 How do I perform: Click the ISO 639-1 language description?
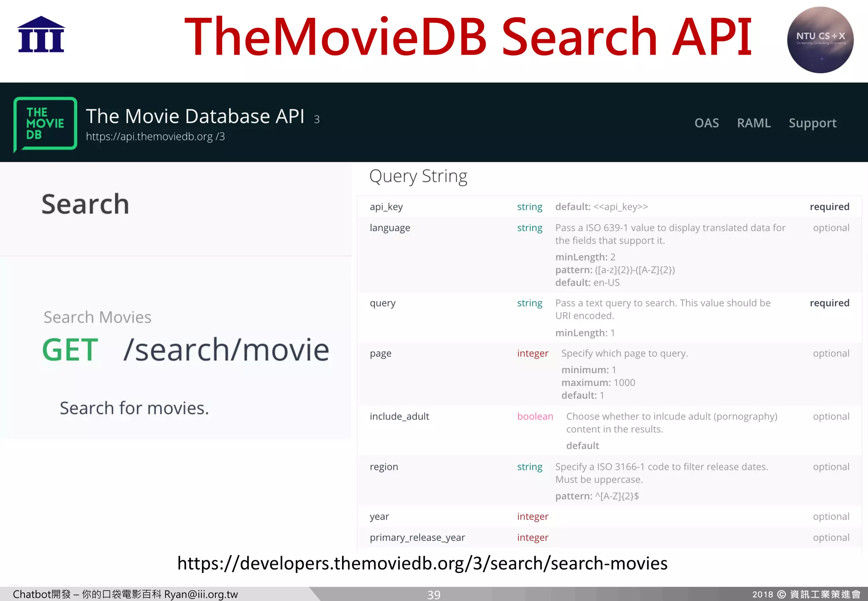pos(670,234)
